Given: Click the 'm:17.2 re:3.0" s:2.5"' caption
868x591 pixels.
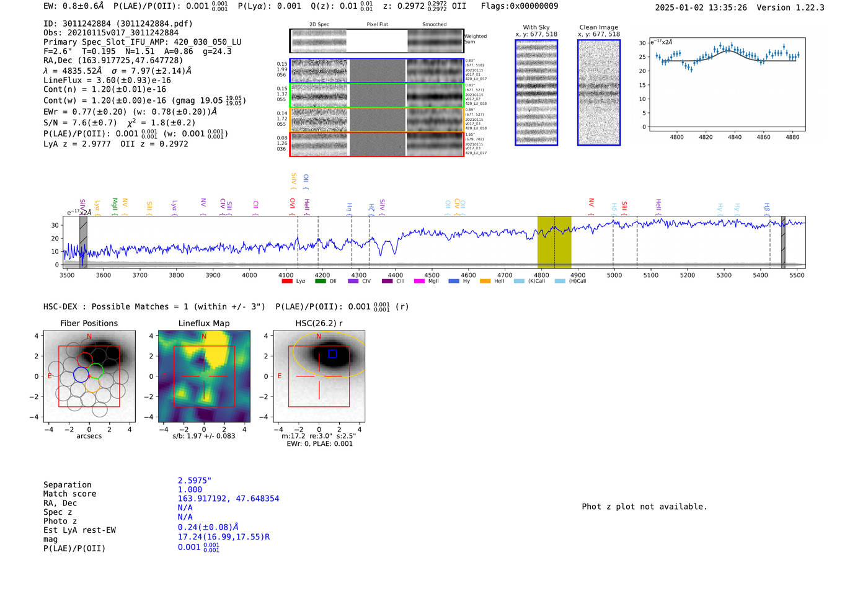Looking at the screenshot, I should (319, 436).
